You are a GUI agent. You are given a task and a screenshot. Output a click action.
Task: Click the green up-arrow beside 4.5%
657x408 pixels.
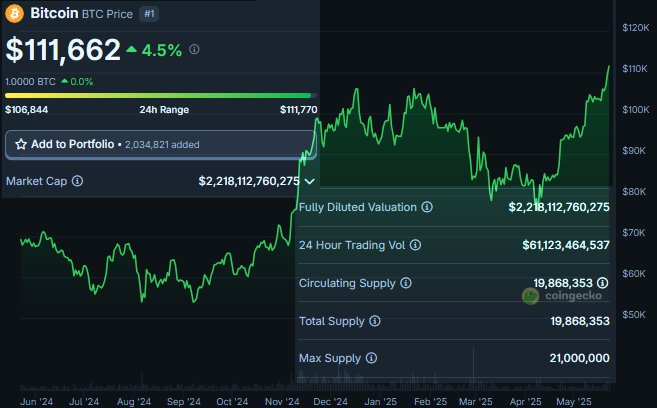132,49
